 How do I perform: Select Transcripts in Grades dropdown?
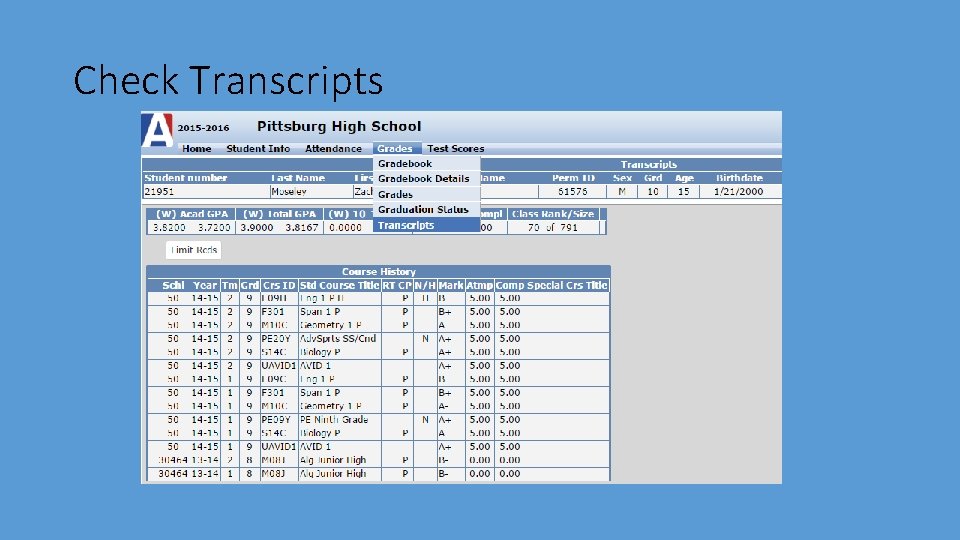[x=426, y=225]
